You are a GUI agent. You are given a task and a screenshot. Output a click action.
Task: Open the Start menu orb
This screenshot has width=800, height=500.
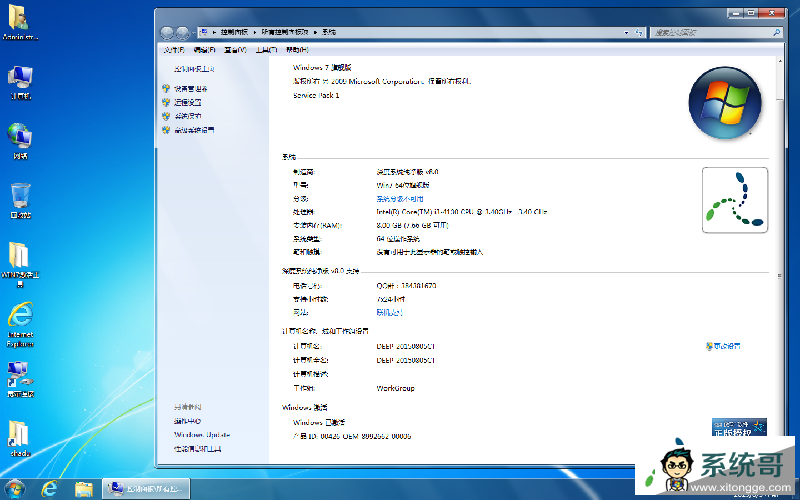(x=14, y=489)
